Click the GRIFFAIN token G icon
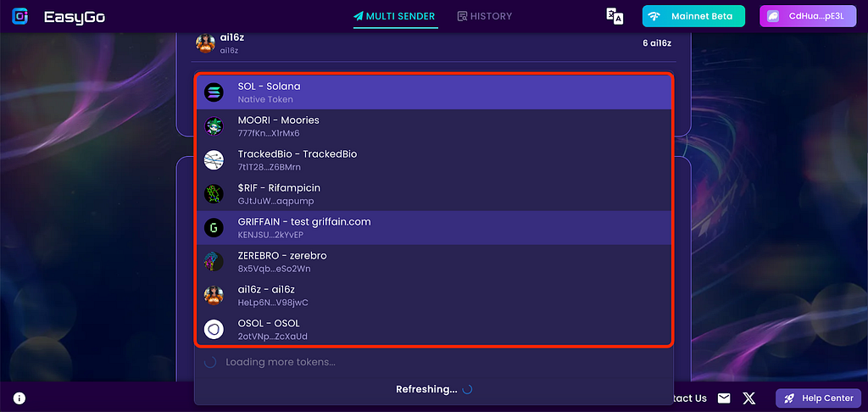Image resolution: width=868 pixels, height=412 pixels. [x=214, y=227]
